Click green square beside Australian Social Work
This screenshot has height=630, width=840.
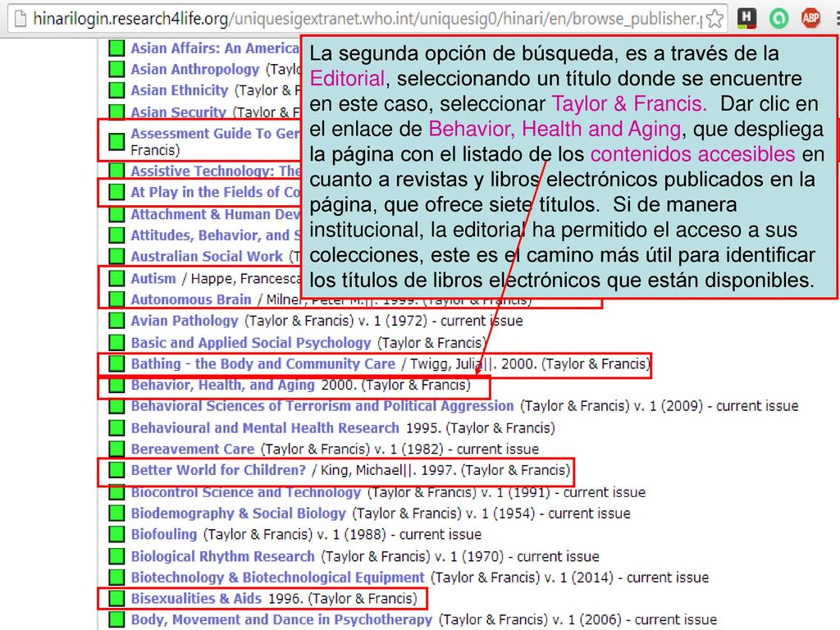coord(116,256)
